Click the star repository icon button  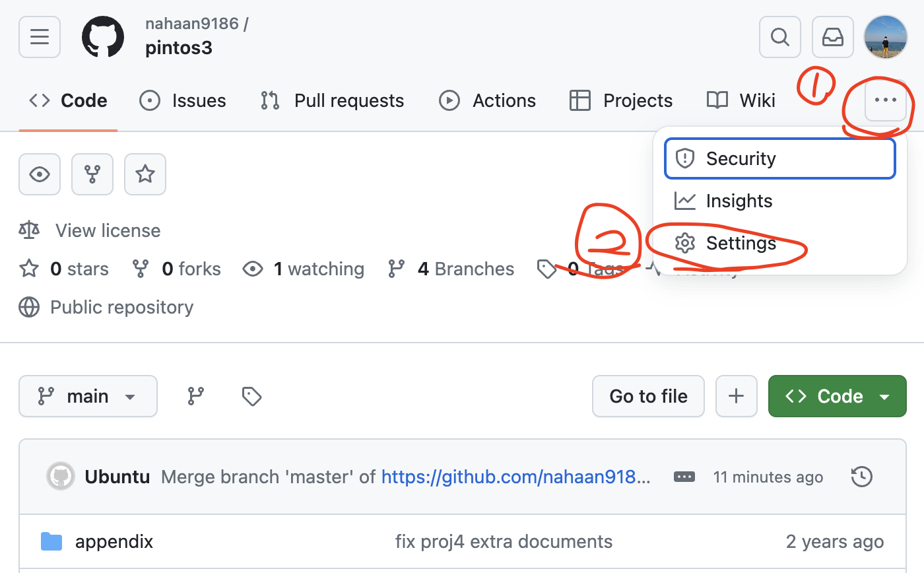coord(145,174)
